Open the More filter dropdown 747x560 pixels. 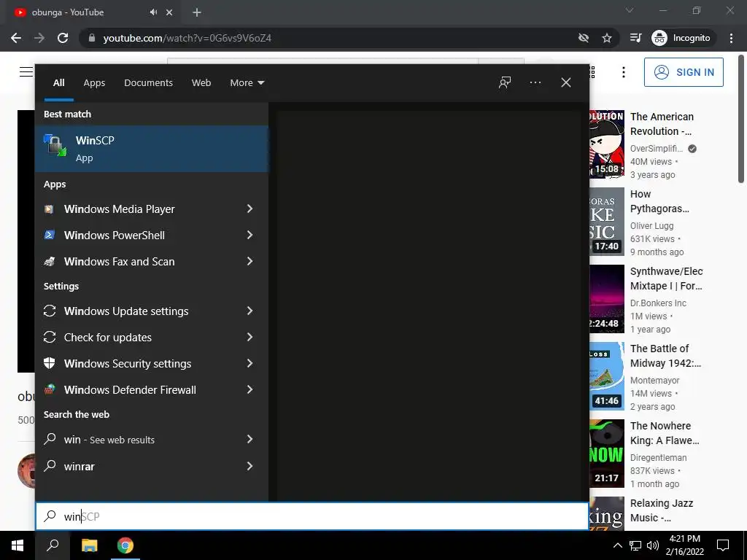247,83
